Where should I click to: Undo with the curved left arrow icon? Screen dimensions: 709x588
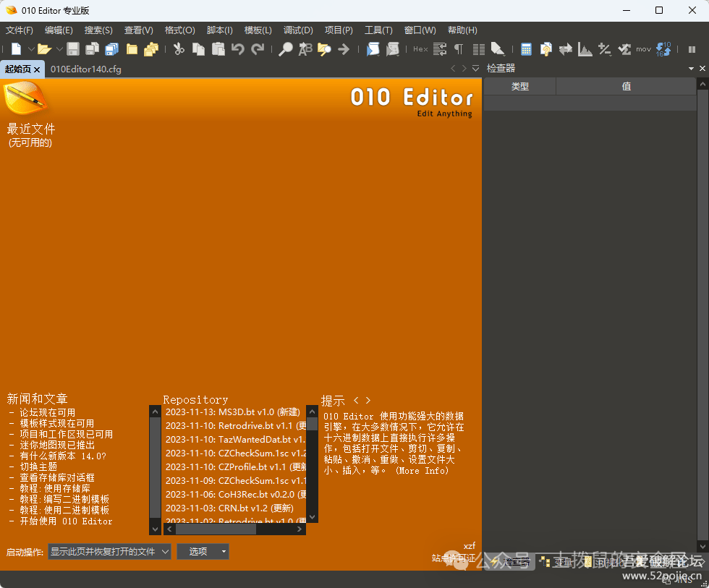pos(238,48)
